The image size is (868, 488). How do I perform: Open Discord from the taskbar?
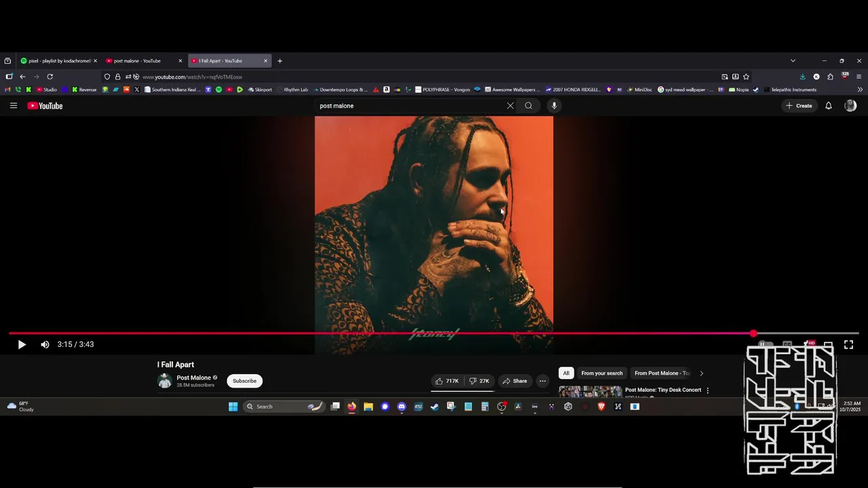401,407
